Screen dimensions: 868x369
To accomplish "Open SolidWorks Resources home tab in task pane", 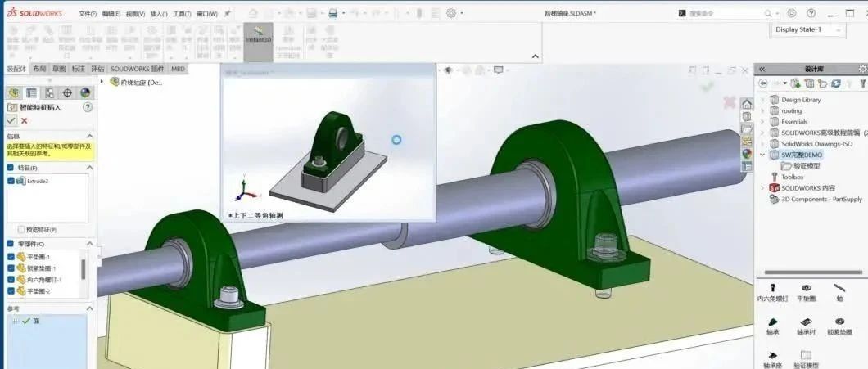I will 747,104.
